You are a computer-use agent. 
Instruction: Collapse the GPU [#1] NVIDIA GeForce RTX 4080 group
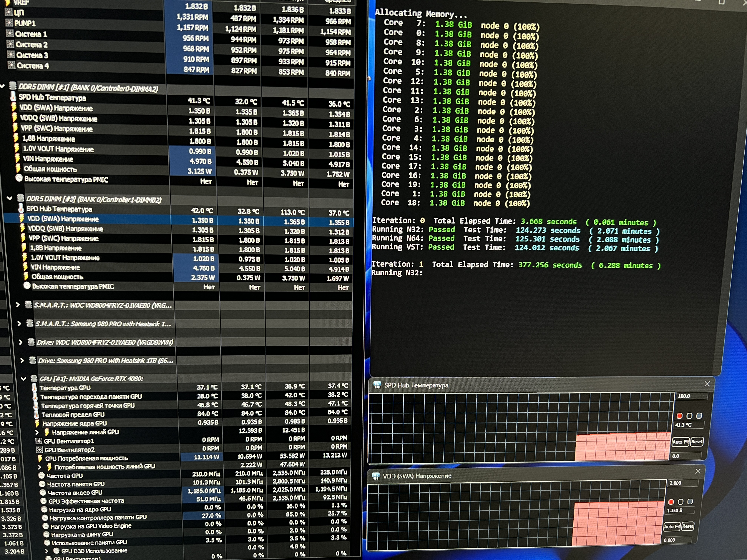click(x=23, y=379)
